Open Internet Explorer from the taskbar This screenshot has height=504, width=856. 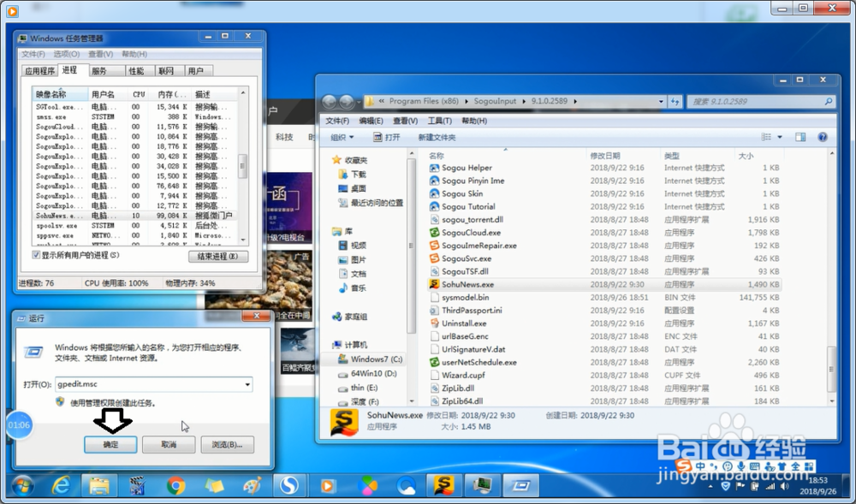[x=61, y=485]
